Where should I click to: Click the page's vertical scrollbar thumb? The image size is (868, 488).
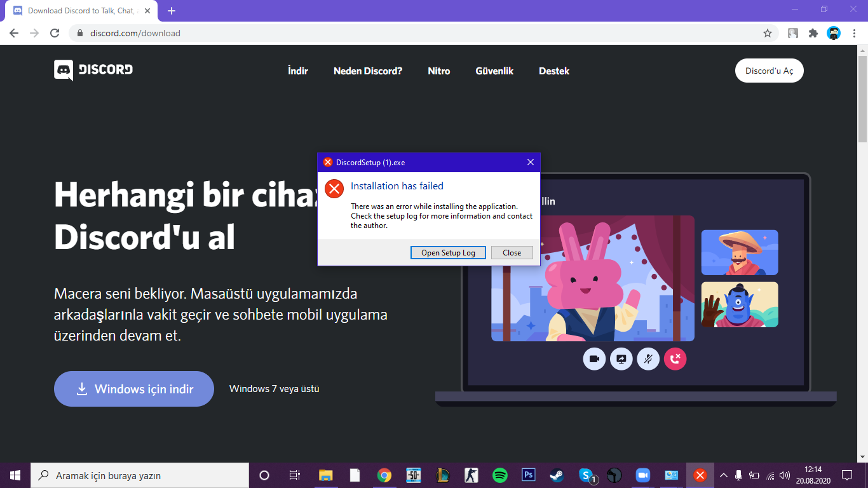coord(862,100)
